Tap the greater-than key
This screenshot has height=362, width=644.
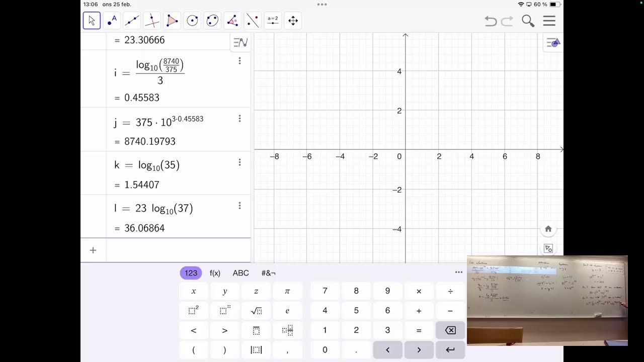[225, 330]
